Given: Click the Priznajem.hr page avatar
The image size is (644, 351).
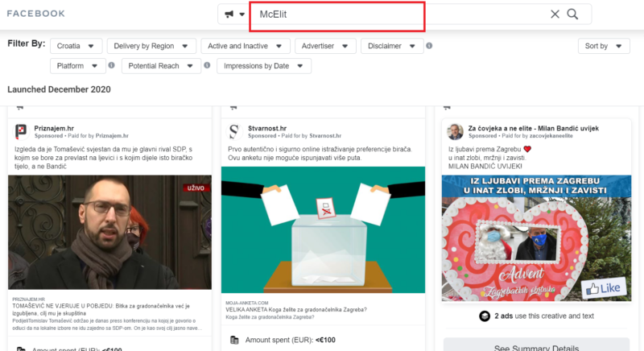Looking at the screenshot, I should click(x=22, y=131).
